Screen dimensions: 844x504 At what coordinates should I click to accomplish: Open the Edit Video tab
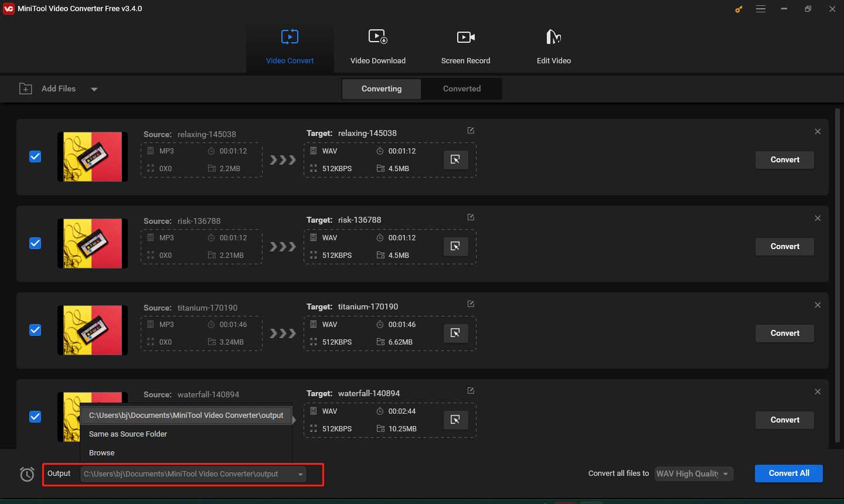pos(553,48)
